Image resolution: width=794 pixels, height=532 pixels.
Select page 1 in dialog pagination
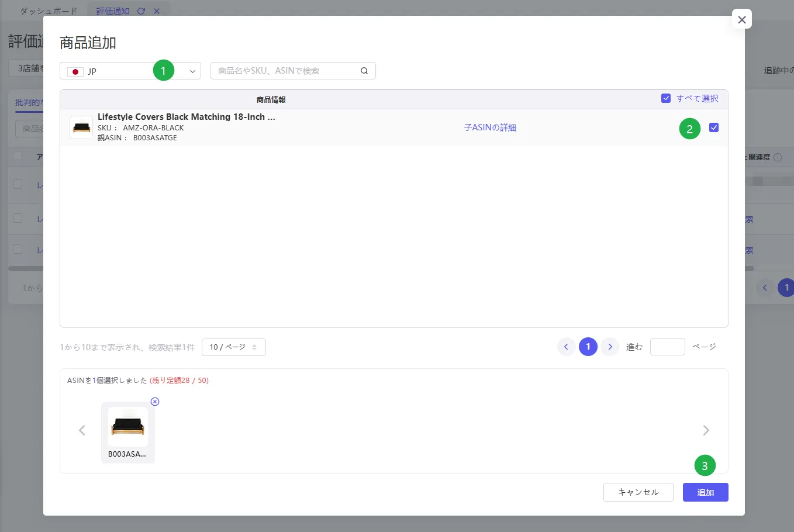588,347
